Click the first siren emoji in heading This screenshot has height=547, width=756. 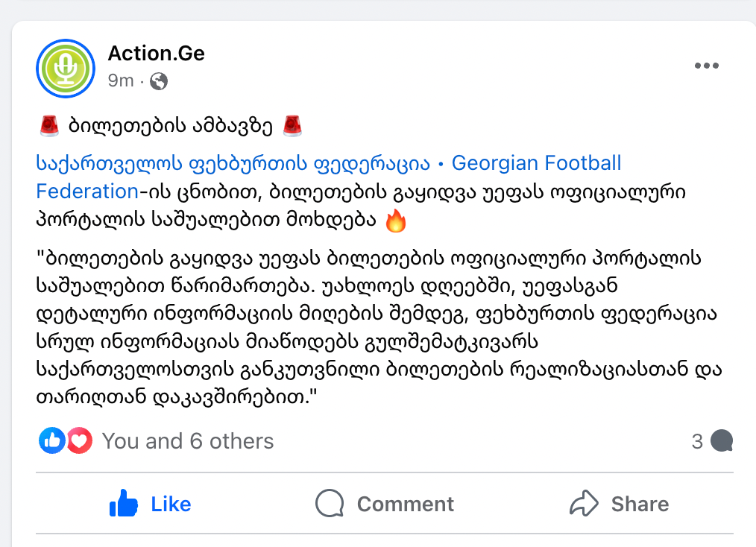[x=49, y=126]
